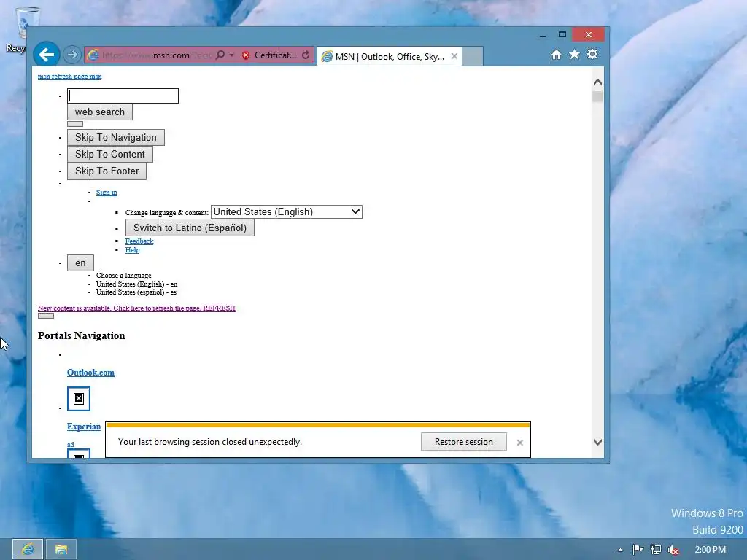Click the Forward navigation arrow
The width and height of the screenshot is (747, 560).
tap(72, 55)
